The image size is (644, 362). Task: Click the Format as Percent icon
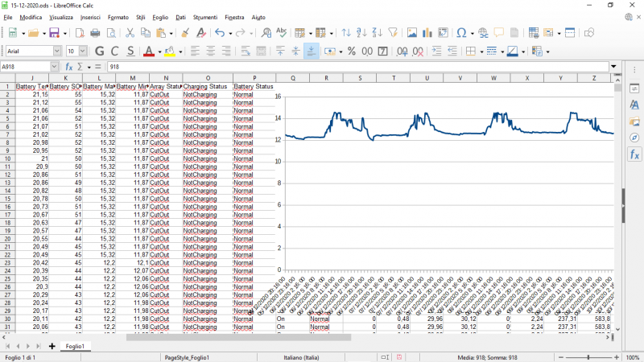point(351,51)
